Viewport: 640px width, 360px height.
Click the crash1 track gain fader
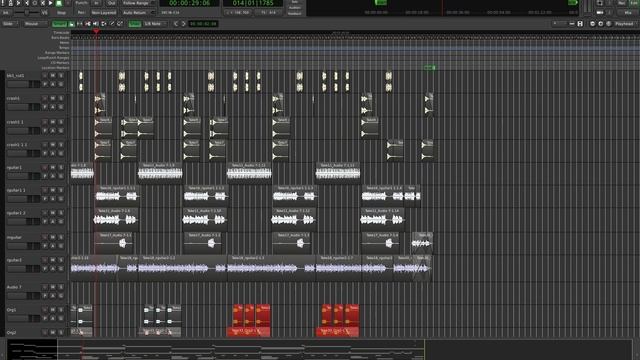point(24,107)
